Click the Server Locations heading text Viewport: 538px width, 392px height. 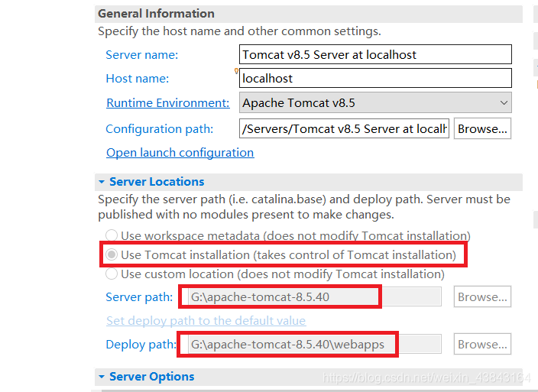[157, 182]
